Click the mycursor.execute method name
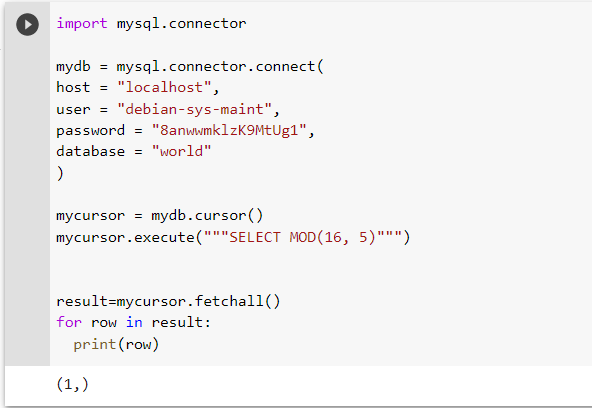 tap(125, 237)
